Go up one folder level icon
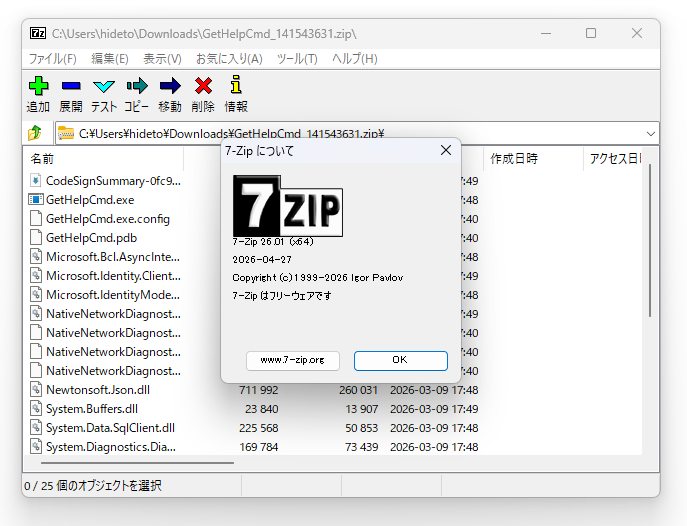The width and height of the screenshot is (687, 526). click(x=35, y=133)
